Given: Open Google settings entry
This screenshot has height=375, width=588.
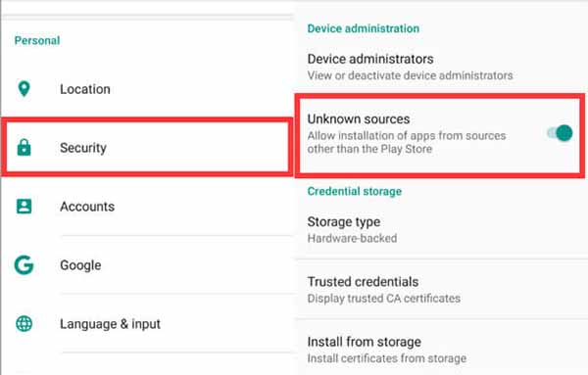Looking at the screenshot, I should coord(147,265).
